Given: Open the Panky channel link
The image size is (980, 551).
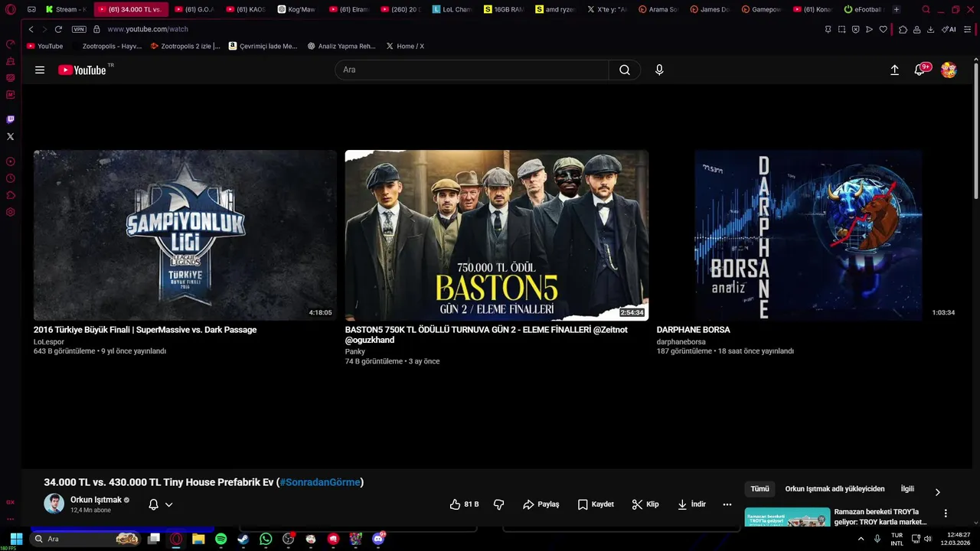Looking at the screenshot, I should click(x=355, y=352).
